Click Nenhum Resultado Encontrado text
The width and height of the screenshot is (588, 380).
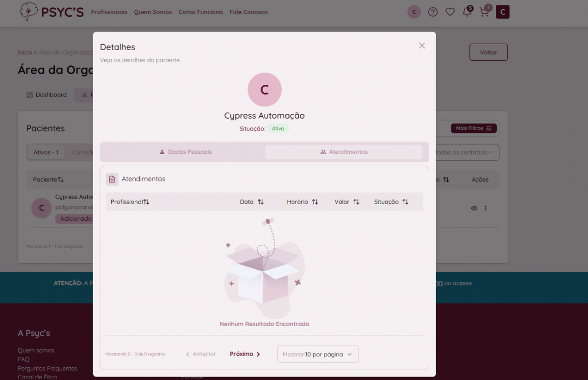click(265, 324)
